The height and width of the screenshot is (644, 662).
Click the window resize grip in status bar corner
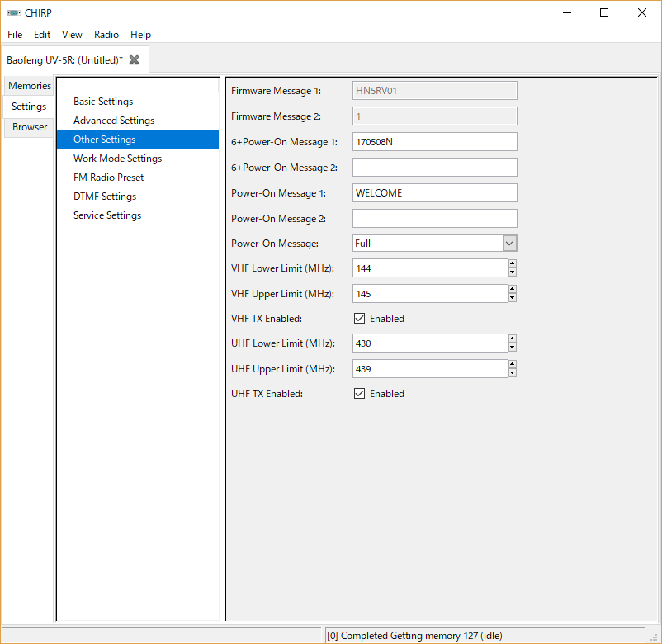(x=655, y=637)
